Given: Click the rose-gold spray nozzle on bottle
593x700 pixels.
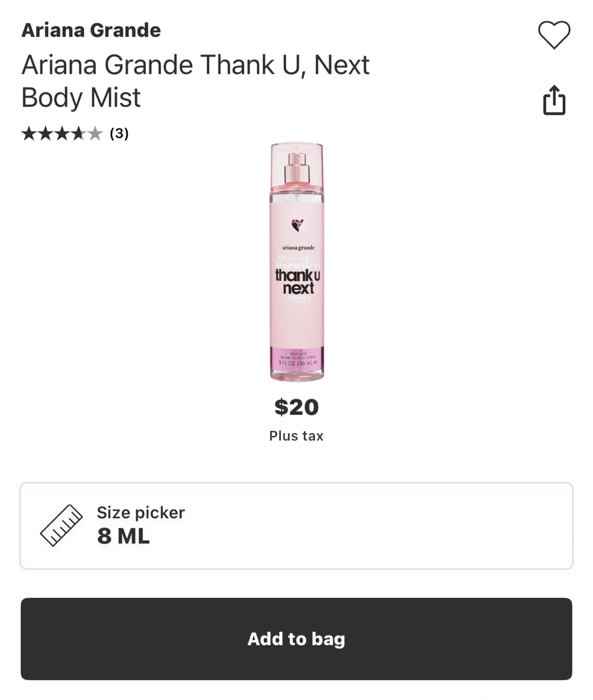Looking at the screenshot, I should click(x=296, y=167).
